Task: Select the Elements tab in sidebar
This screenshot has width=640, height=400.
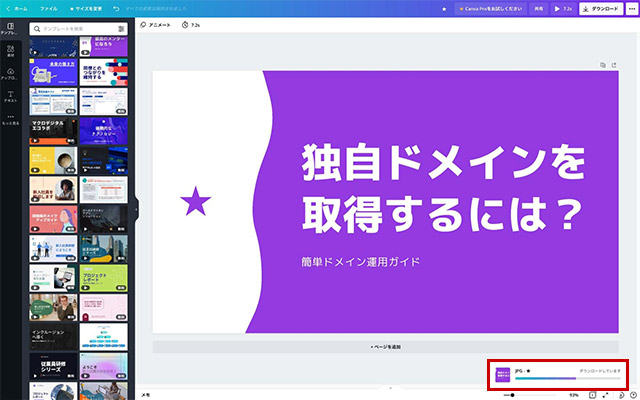Action: click(x=11, y=51)
